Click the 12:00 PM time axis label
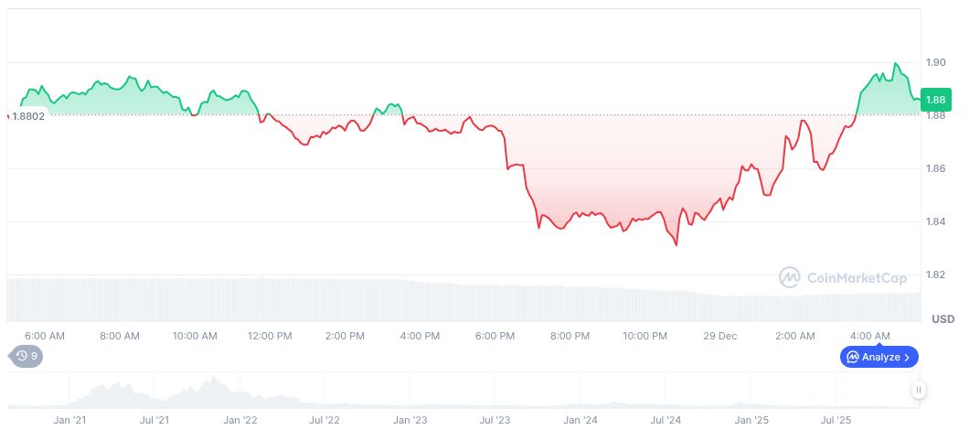 coord(270,336)
